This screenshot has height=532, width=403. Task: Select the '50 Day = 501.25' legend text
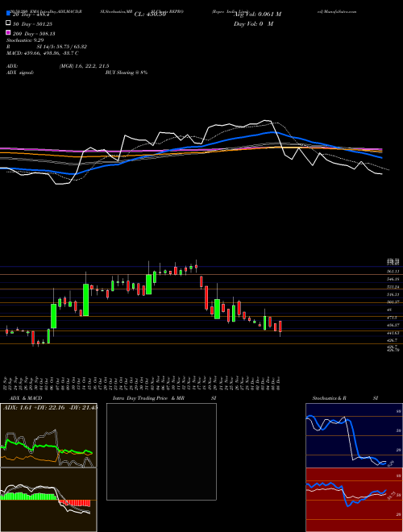[x=31, y=24]
